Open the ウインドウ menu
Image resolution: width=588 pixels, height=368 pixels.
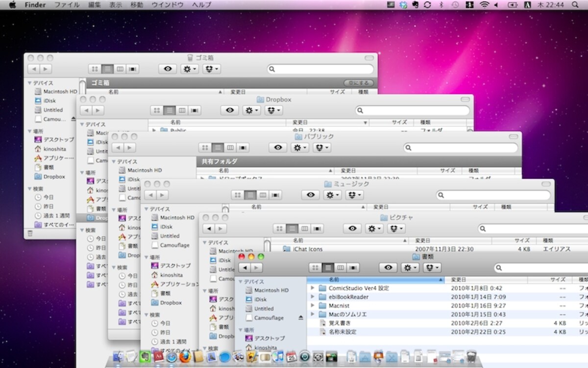click(x=168, y=5)
